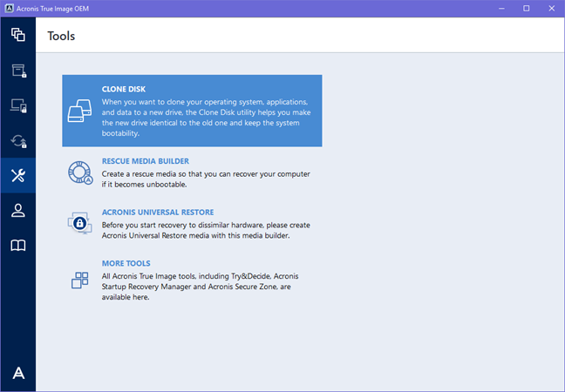The height and width of the screenshot is (392, 565).
Task: Click the More Tools squares icon
Action: [x=79, y=280]
